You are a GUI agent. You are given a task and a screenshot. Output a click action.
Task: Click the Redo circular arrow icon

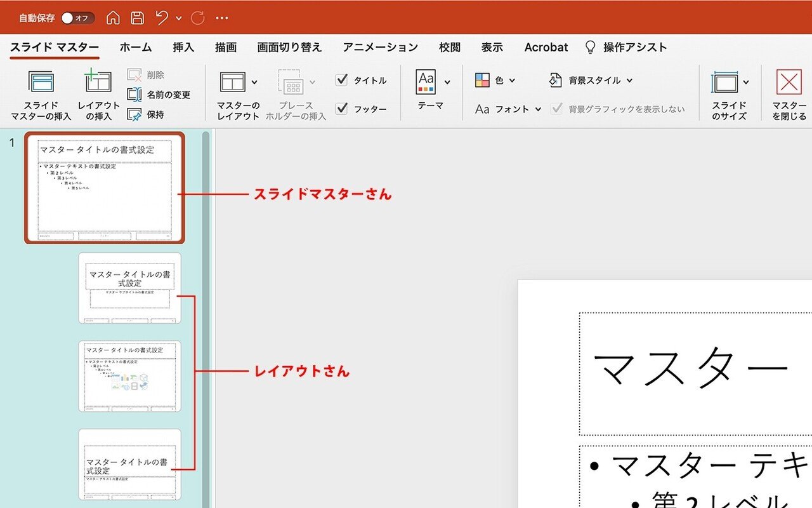click(198, 18)
